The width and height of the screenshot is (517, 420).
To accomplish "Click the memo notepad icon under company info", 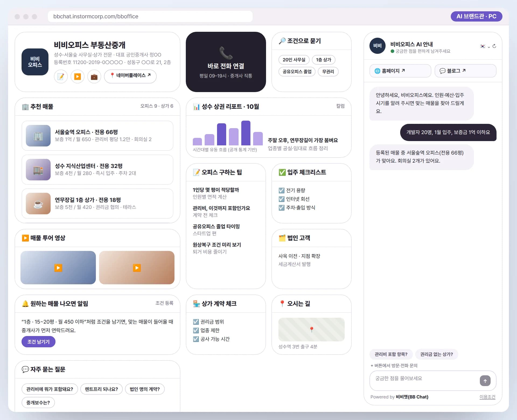I will pyautogui.click(x=61, y=76).
